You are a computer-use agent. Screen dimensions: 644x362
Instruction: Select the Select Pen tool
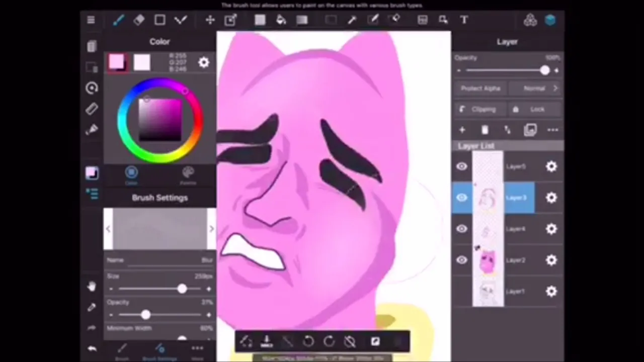pos(373,20)
